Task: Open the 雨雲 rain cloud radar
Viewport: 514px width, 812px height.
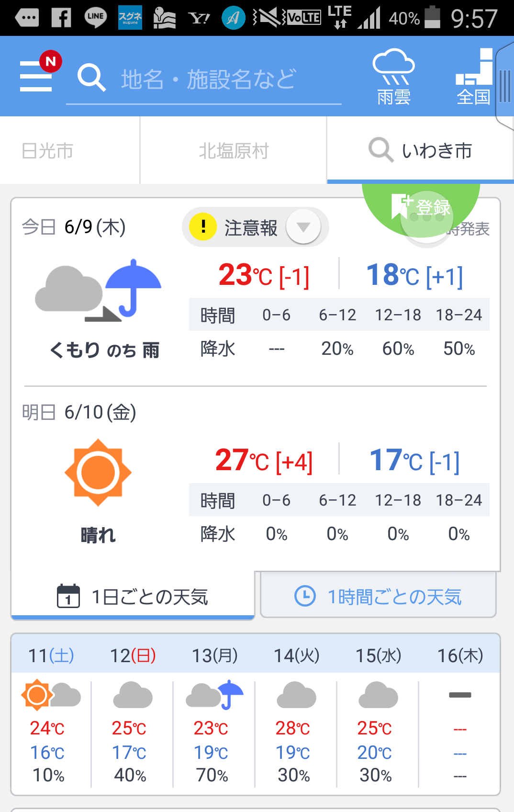Action: (x=393, y=77)
